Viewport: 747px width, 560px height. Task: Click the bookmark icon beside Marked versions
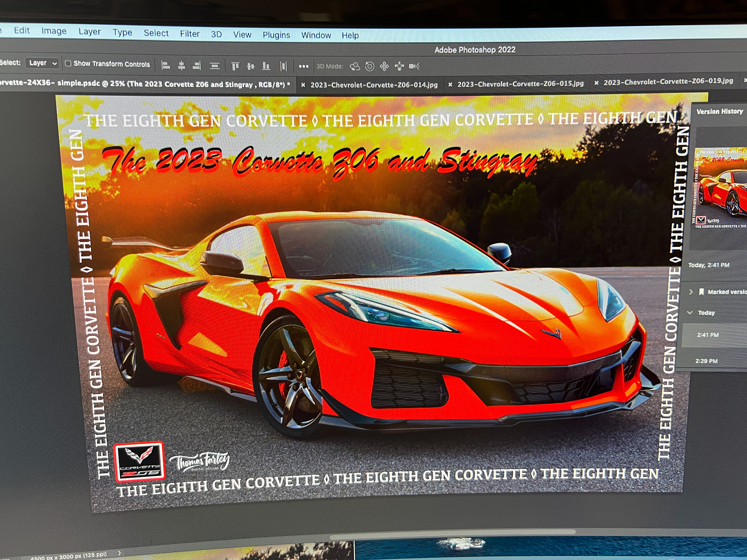(x=701, y=292)
